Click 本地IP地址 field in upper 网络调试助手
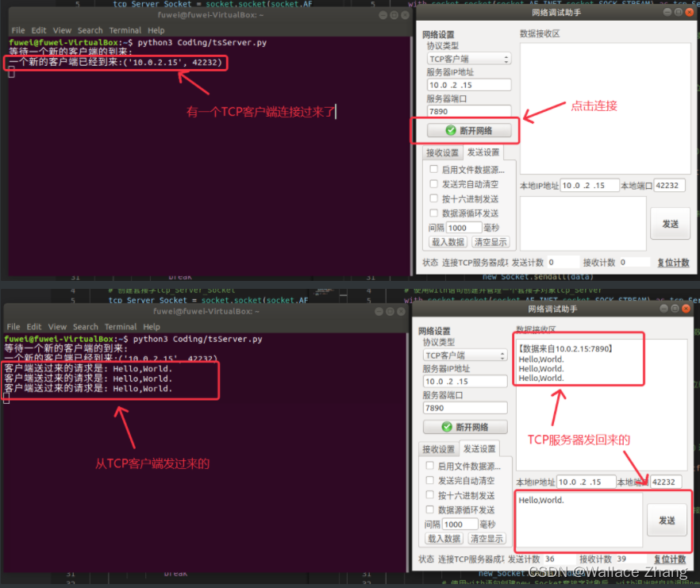Screen dimensions: 700x588 coord(590,185)
